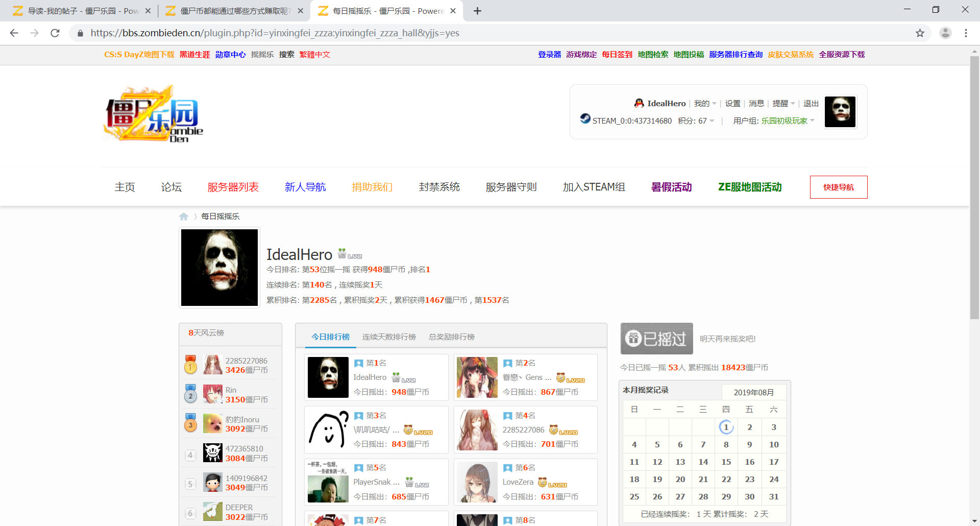
Task: Open the 消息 messages link
Action: (x=756, y=103)
